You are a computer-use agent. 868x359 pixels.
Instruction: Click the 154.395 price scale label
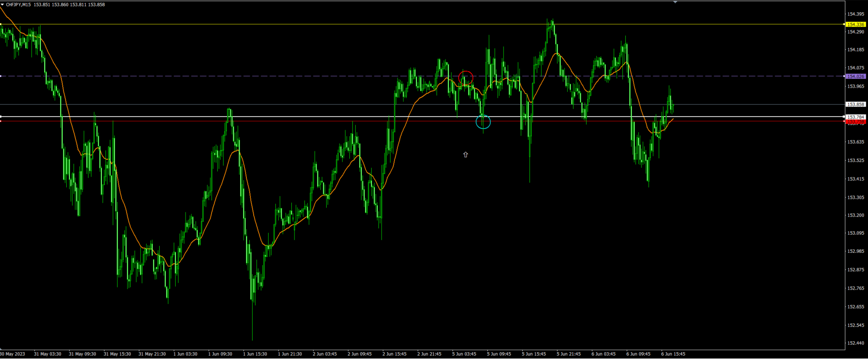(x=855, y=14)
